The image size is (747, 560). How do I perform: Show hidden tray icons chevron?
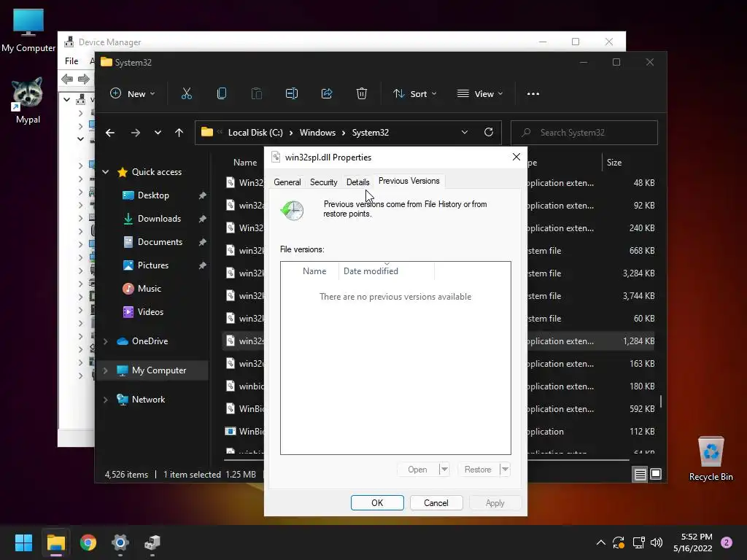pyautogui.click(x=601, y=542)
